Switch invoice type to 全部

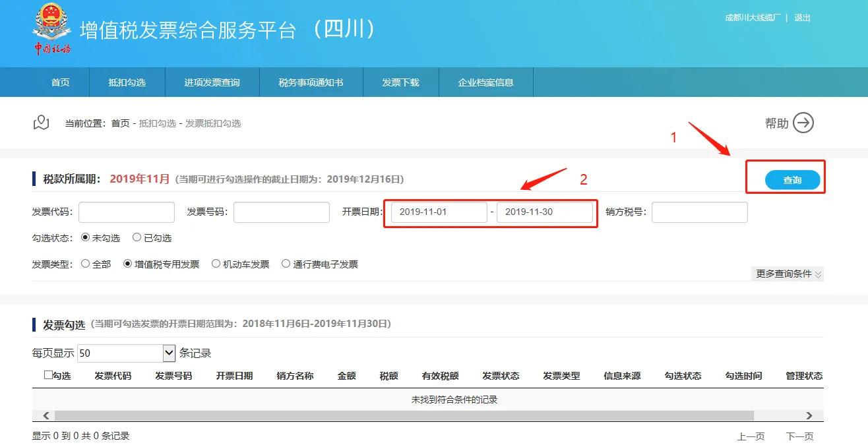coord(85,263)
